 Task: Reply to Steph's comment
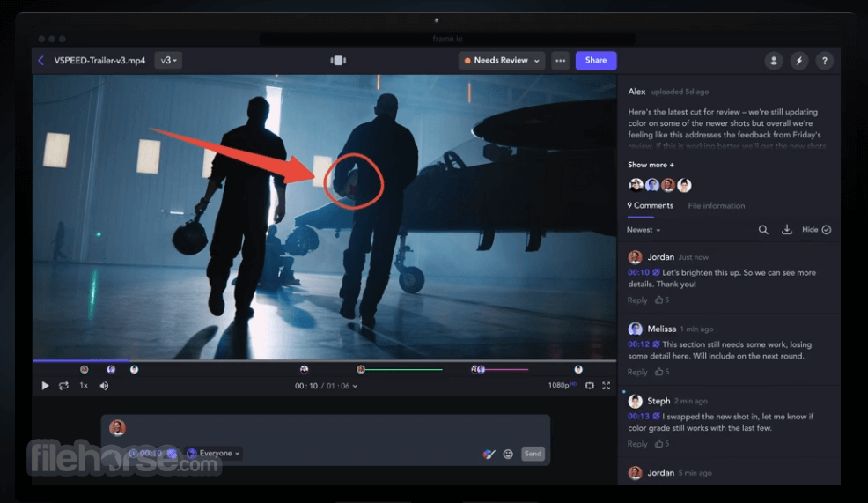(x=637, y=444)
